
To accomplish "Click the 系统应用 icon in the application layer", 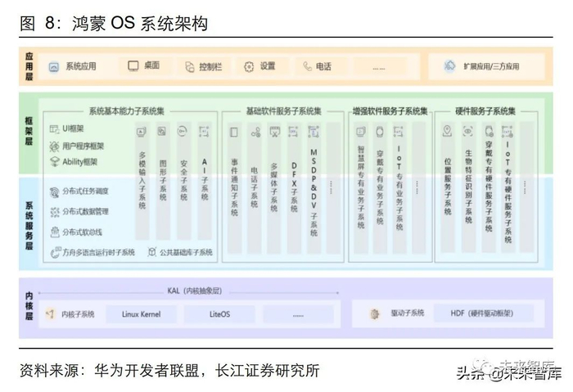I will 54,67.
